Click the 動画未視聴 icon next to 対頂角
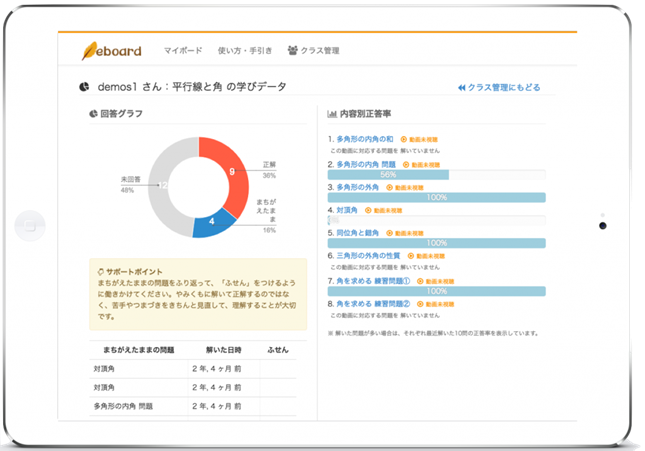 click(x=368, y=210)
